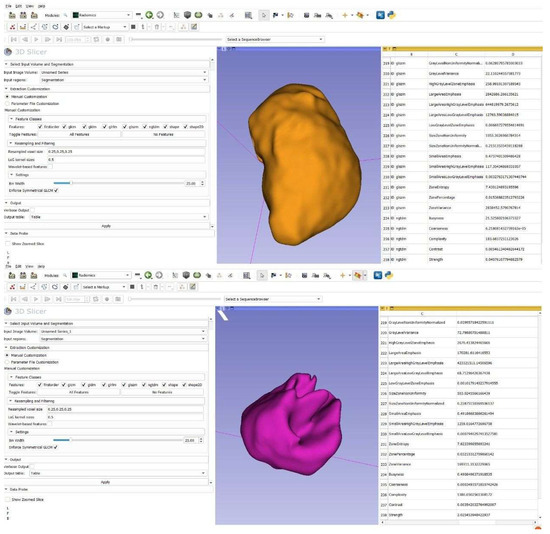Click the Python console icon in the orange-model window
This screenshot has height=534, width=550.
click(391, 15)
